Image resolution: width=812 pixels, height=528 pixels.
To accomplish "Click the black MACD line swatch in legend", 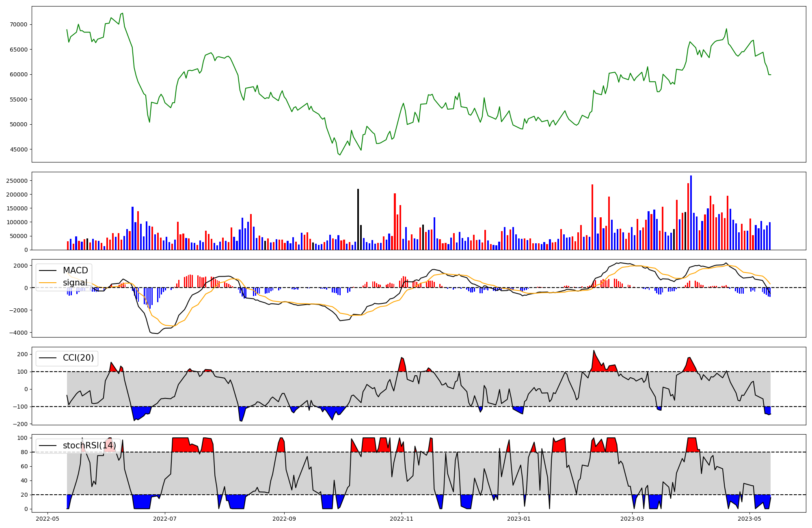I will coord(49,270).
